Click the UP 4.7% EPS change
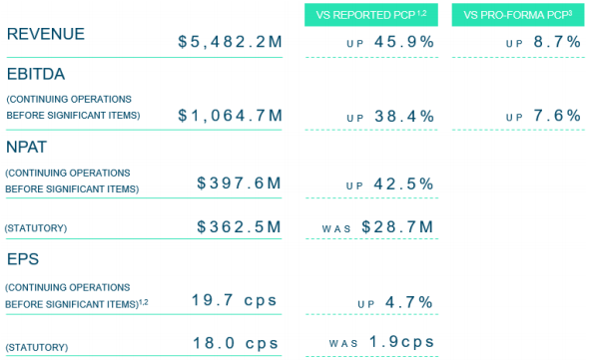Viewport: 592px width, 364px height. [x=395, y=302]
